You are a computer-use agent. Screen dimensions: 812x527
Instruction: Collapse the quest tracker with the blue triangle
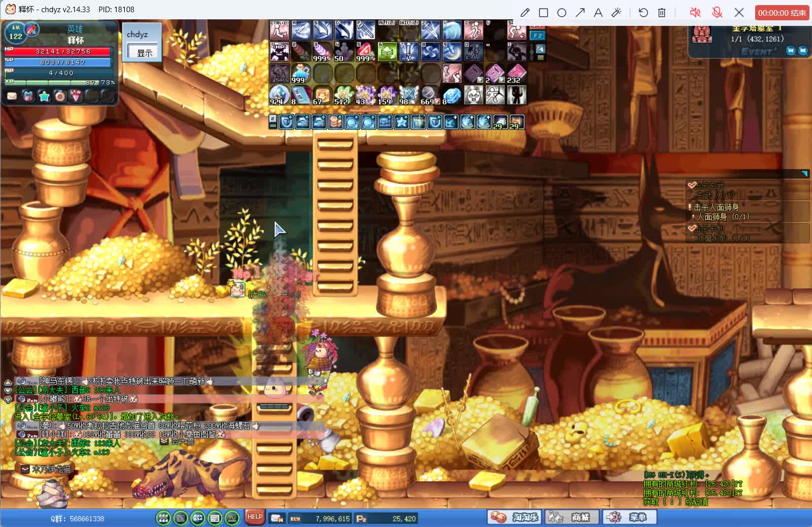click(804, 174)
